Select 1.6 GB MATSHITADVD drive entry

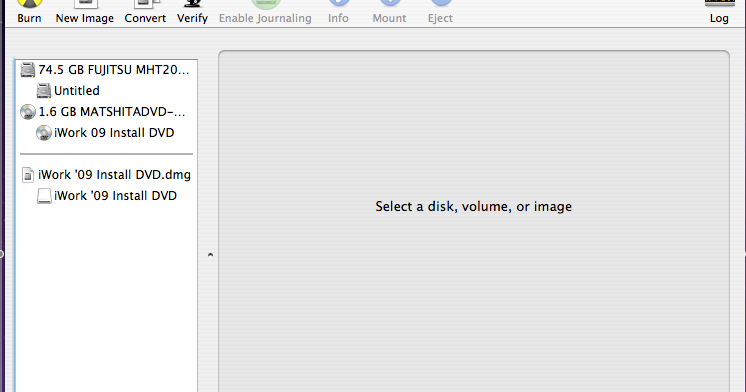pos(107,112)
